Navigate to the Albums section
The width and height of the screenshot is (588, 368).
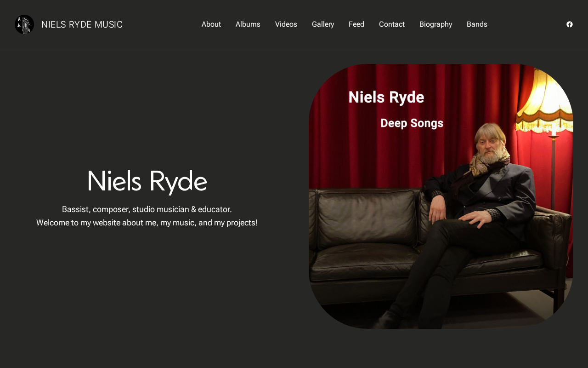point(248,24)
